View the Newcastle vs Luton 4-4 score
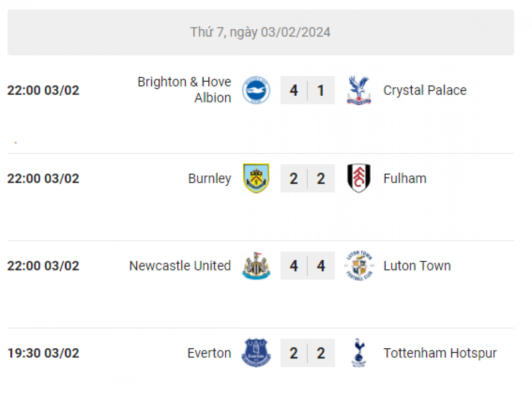The image size is (532, 413). [307, 266]
